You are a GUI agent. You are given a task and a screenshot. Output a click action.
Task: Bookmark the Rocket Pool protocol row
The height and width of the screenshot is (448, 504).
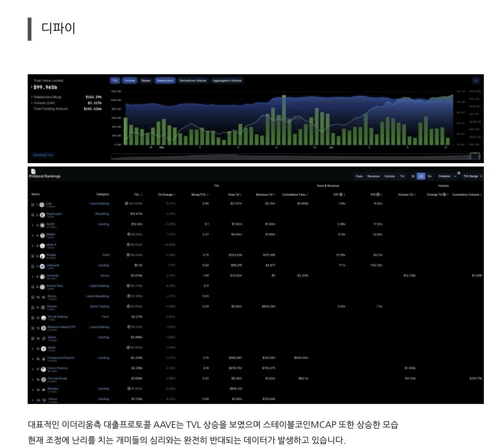pyautogui.click(x=33, y=287)
